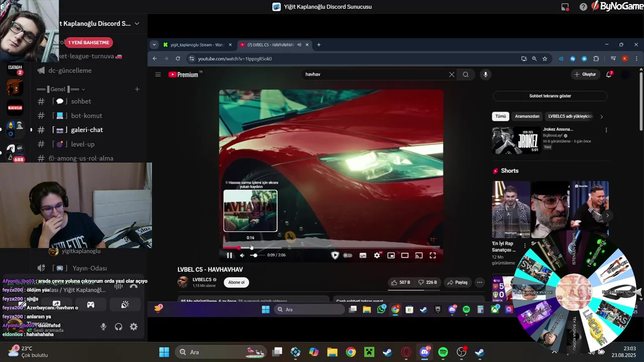The height and width of the screenshot is (362, 644).
Task: Show next Shorts with the right arrow
Action: (607, 215)
